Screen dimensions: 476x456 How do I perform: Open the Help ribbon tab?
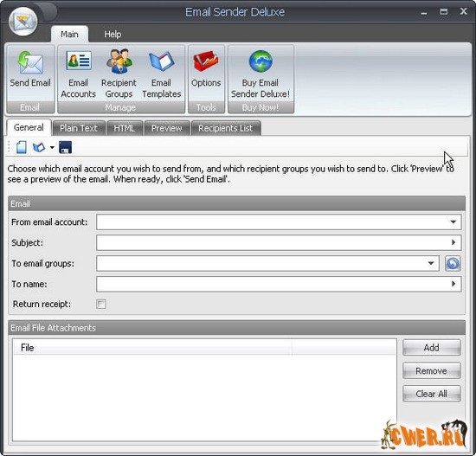pyautogui.click(x=113, y=35)
